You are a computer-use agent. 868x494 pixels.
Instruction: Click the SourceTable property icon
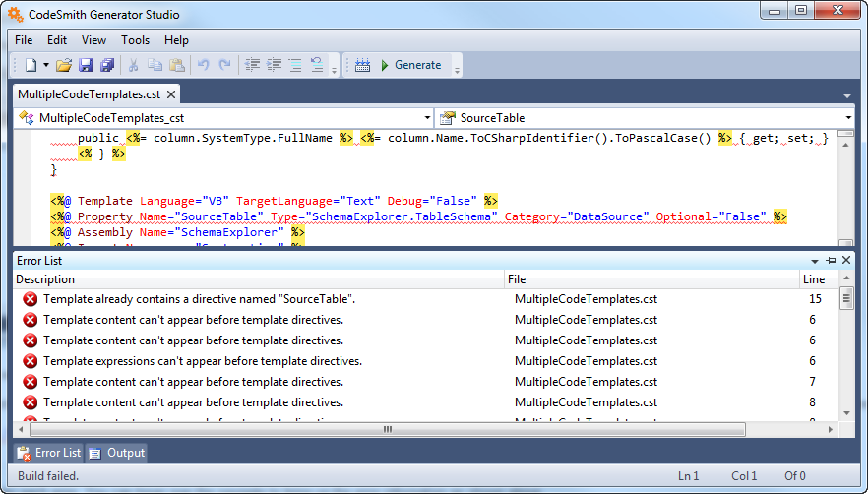point(447,117)
